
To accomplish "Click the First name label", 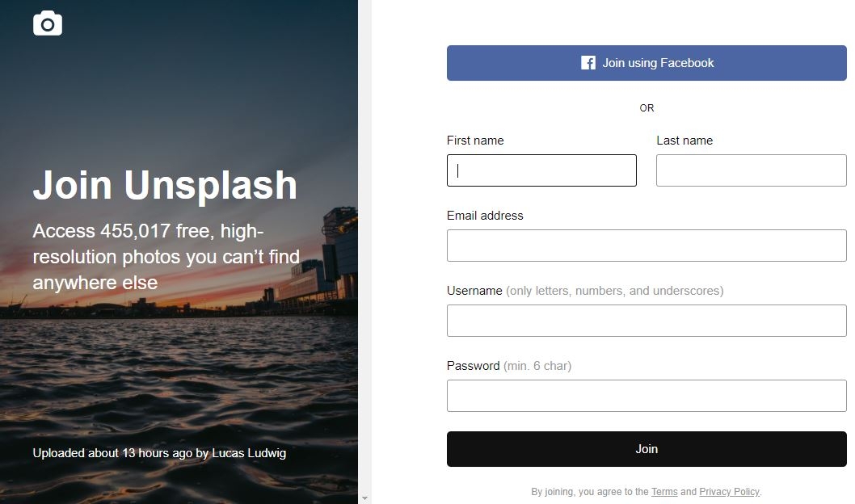I will click(x=475, y=141).
